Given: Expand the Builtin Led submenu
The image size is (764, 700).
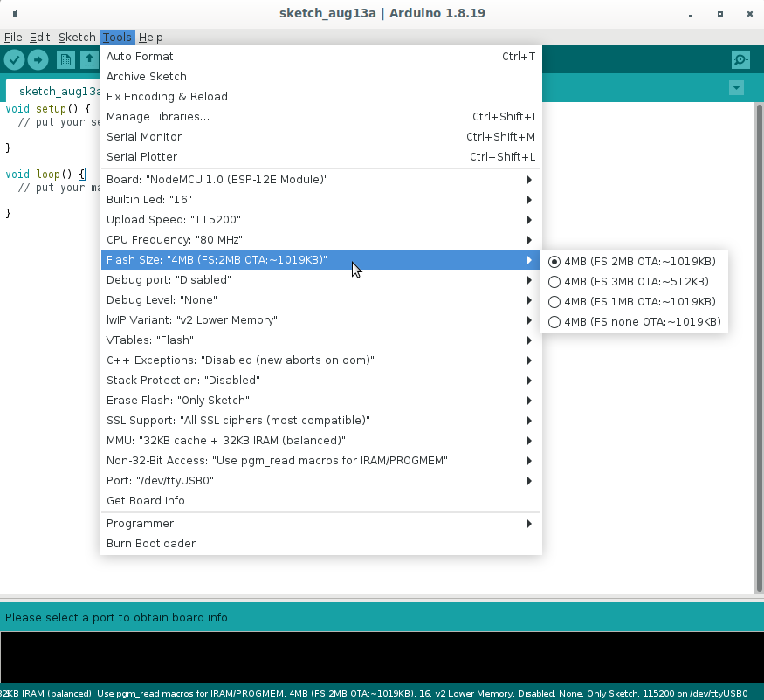Looking at the screenshot, I should (320, 199).
